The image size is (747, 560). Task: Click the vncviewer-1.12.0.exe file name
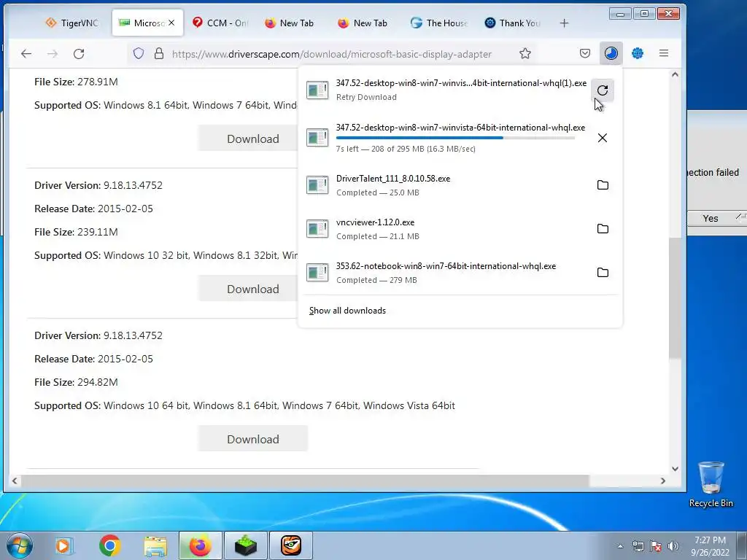coord(375,222)
